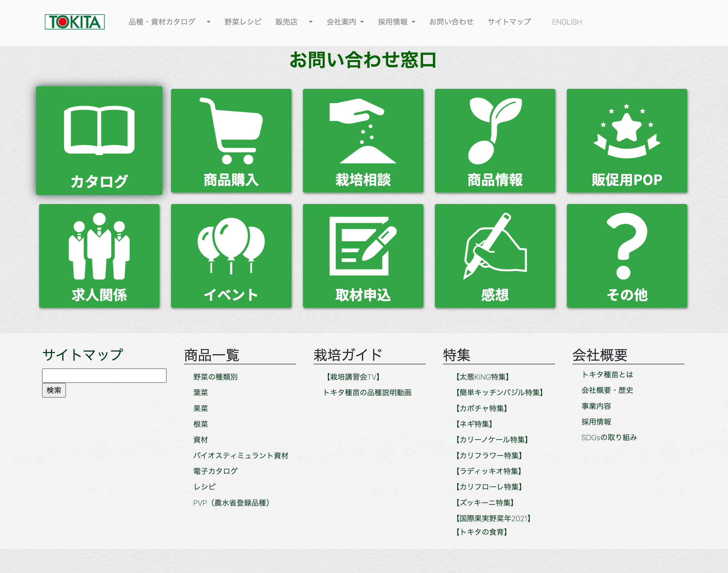Open the 【国際果実野菜年2021】 link
Screen dimensions: 728x573
pyautogui.click(x=493, y=518)
